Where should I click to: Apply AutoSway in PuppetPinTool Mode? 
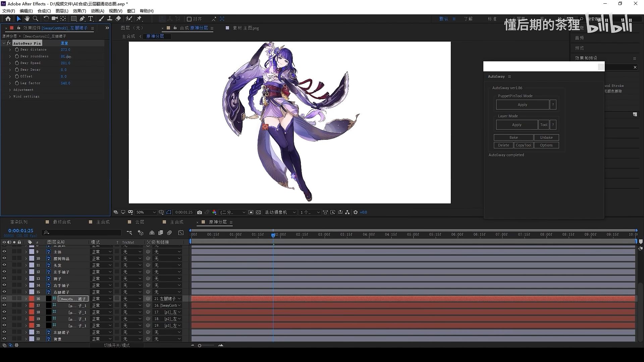(x=522, y=105)
